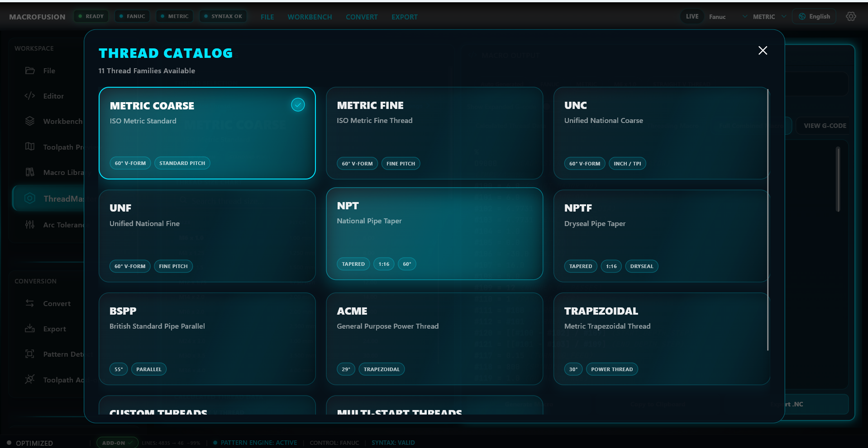Viewport: 868px width, 448px height.
Task: Click 11 Thread Families Available subtitle
Action: click(147, 71)
